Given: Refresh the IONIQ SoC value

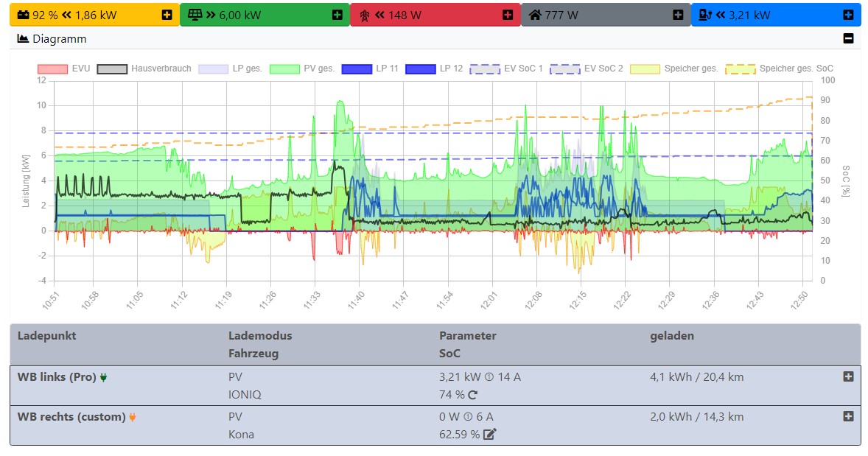Looking at the screenshot, I should tap(472, 395).
